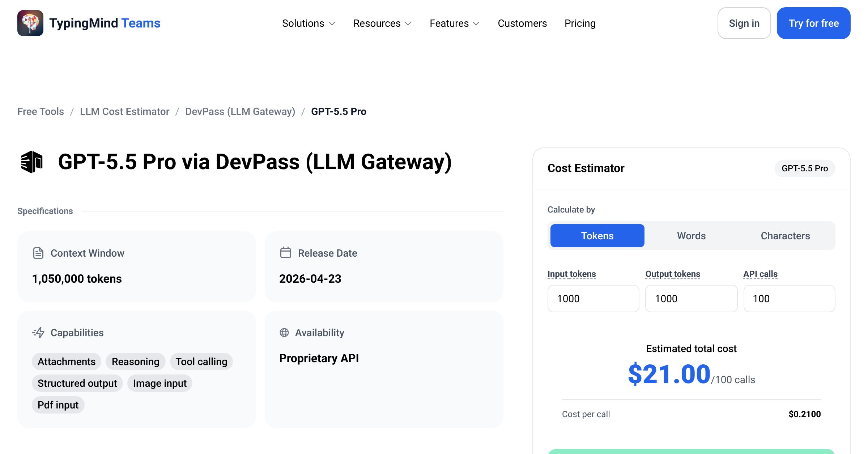868x454 pixels.
Task: Expand the Features dropdown menu
Action: click(455, 23)
